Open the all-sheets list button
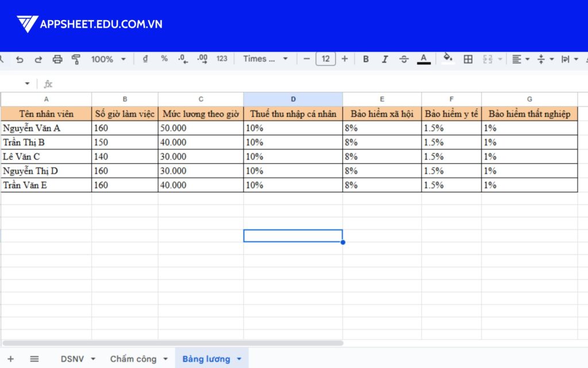Viewport: 588px width, 368px height. (x=33, y=358)
